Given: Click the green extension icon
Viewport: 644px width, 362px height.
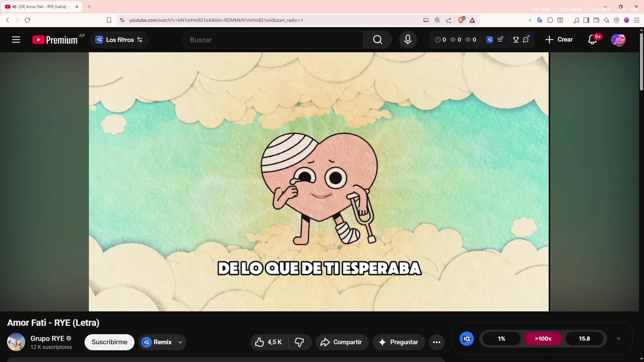Looking at the screenshot, I should (530, 20).
